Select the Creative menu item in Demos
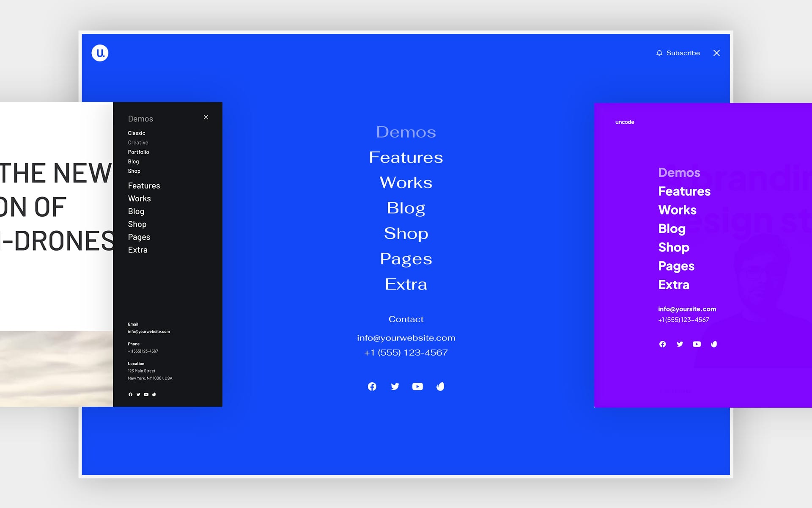Viewport: 812px width, 508px height. click(138, 142)
